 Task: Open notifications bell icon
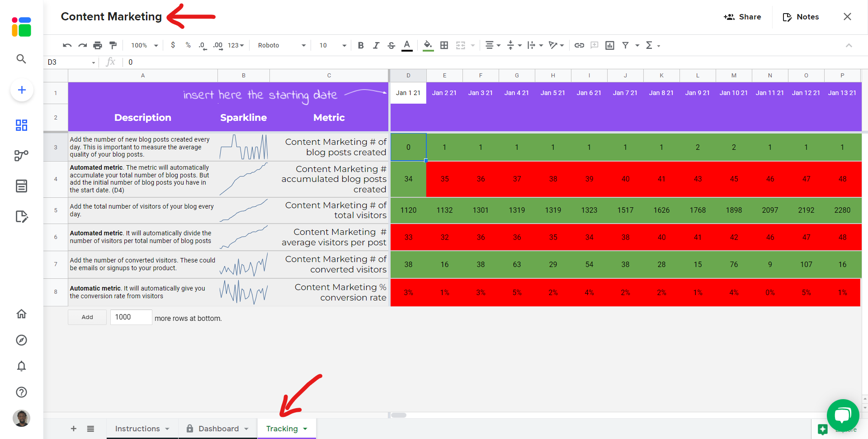[x=21, y=366]
